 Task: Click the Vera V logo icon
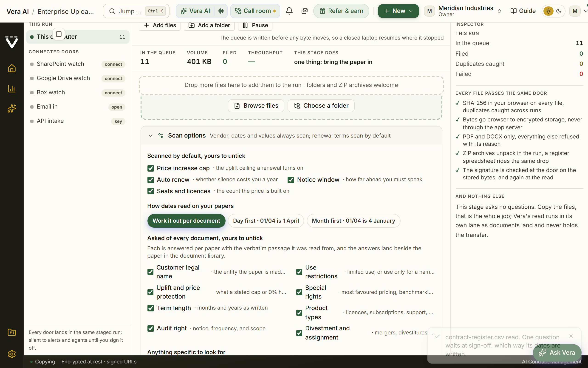click(12, 42)
